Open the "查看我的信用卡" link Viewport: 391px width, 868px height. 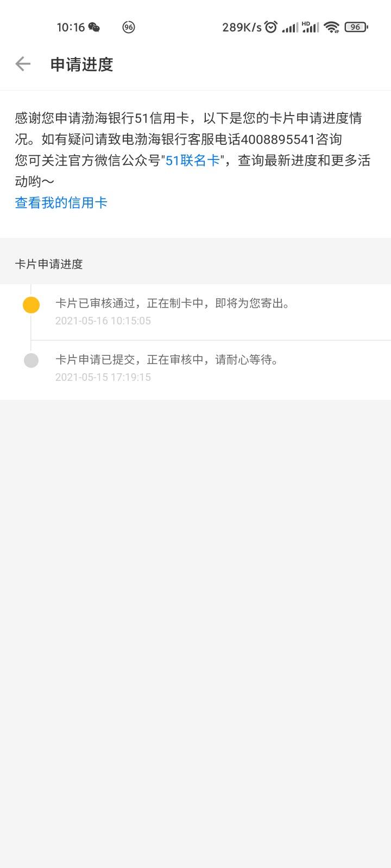[x=61, y=203]
